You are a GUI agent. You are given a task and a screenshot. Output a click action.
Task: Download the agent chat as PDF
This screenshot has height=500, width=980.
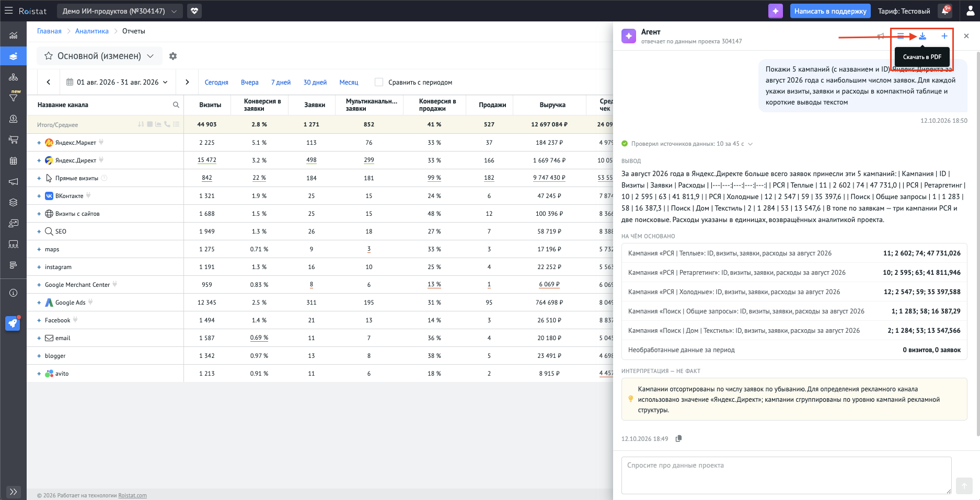click(923, 36)
